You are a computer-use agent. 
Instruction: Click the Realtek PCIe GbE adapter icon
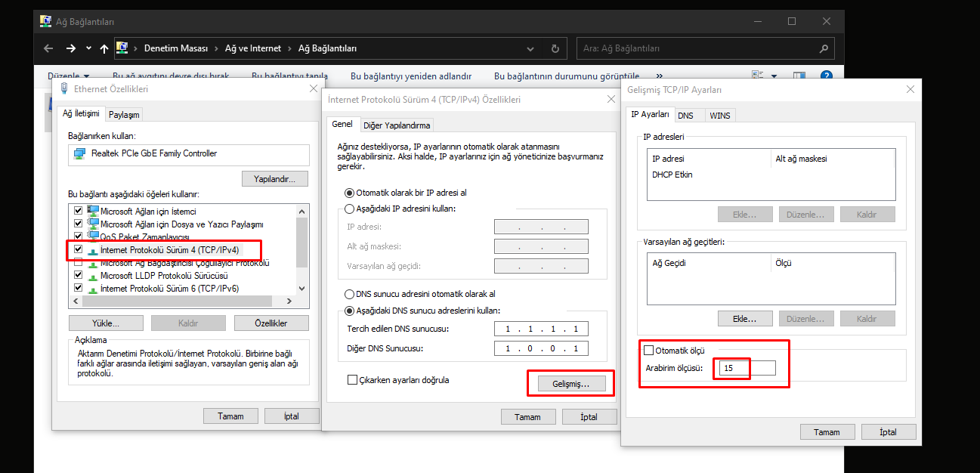79,154
